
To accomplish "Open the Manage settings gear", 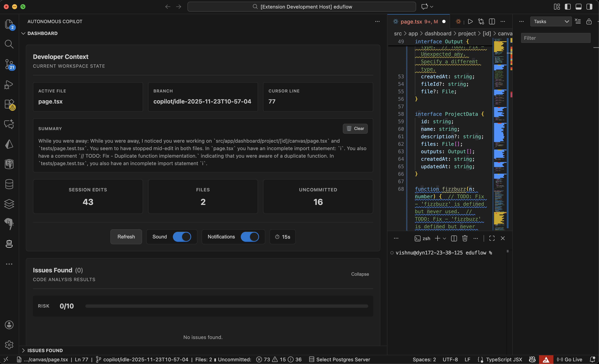I will (9, 345).
